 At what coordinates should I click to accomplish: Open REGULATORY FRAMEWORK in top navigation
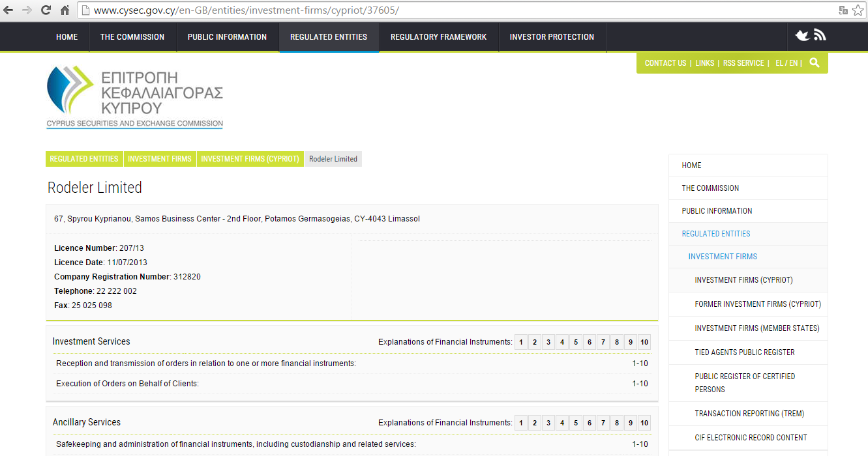439,37
